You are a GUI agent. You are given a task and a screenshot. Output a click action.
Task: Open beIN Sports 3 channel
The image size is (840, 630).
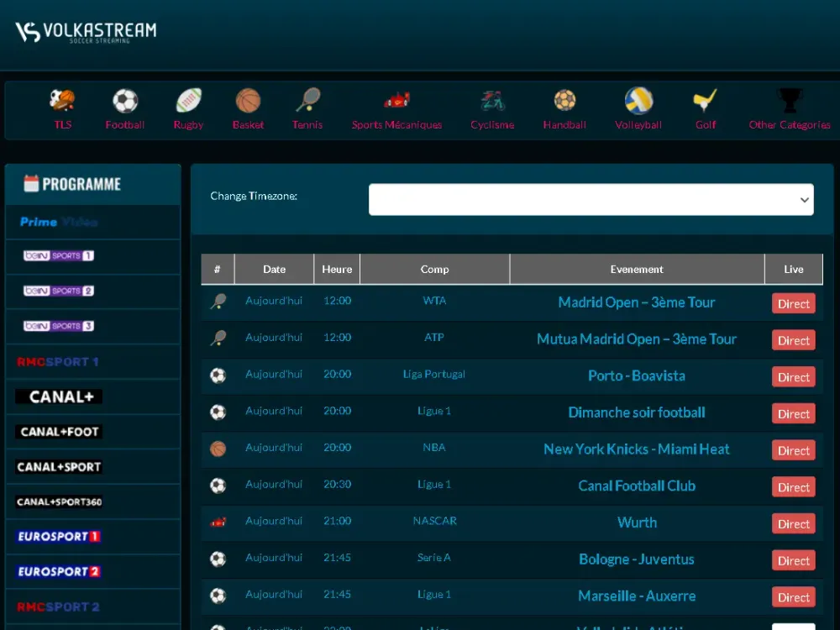pos(59,326)
